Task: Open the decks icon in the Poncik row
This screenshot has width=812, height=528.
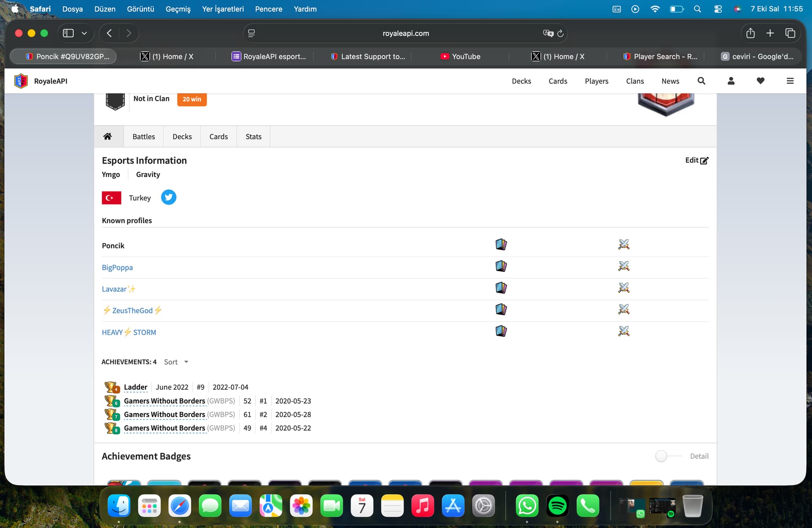Action: [x=501, y=245]
